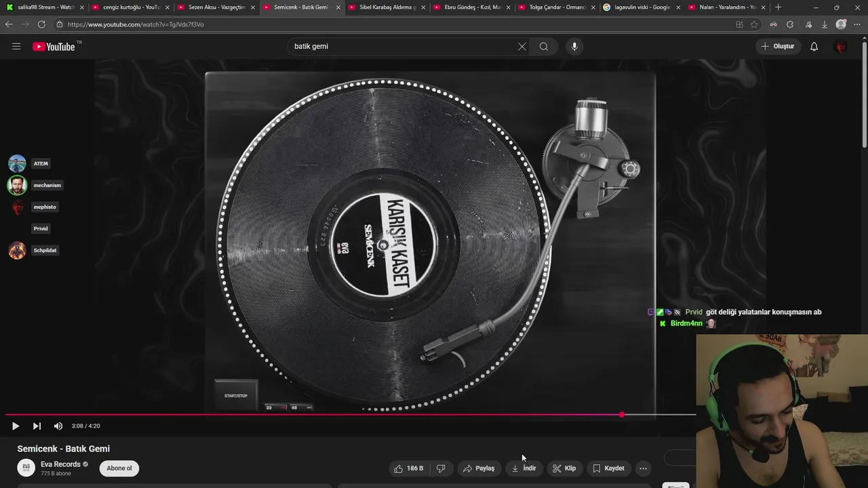Skip to the next video
The height and width of the screenshot is (488, 868).
(x=37, y=426)
